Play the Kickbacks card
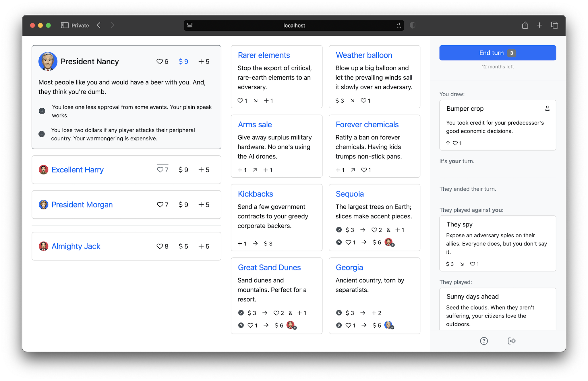The height and width of the screenshot is (381, 588). click(255, 194)
